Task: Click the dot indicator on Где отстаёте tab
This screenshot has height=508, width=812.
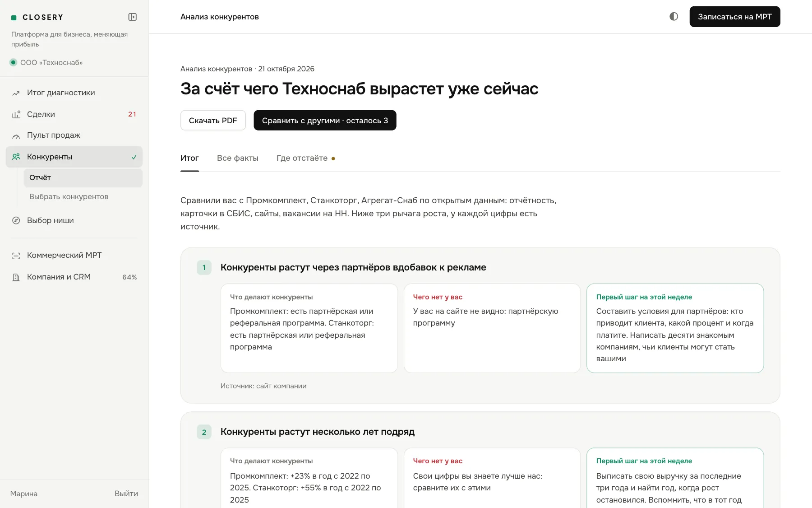Action: click(x=333, y=158)
